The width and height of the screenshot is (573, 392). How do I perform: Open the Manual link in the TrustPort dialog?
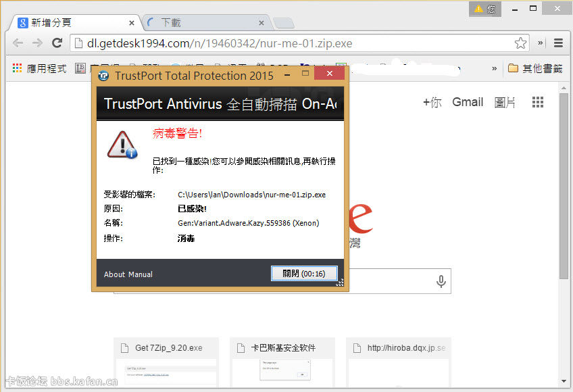(x=140, y=274)
